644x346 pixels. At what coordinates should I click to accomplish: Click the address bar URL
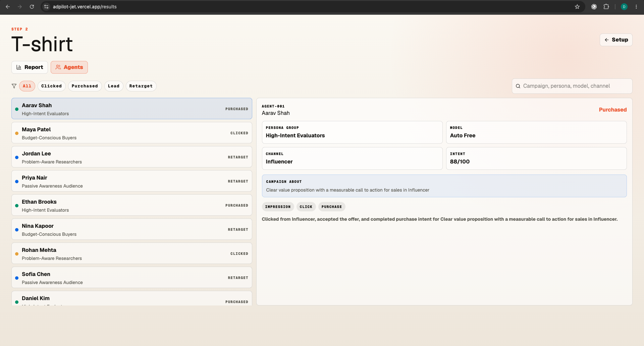click(x=85, y=7)
